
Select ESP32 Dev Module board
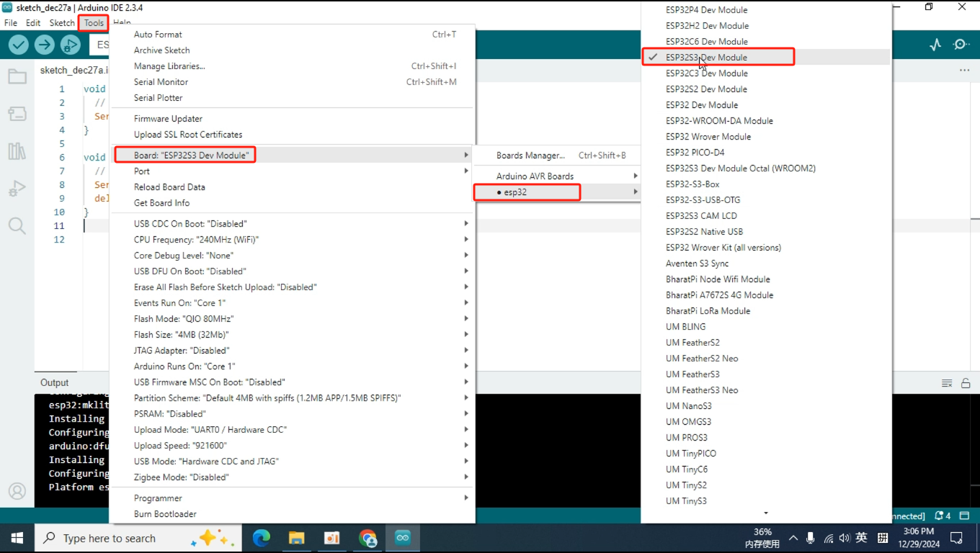pyautogui.click(x=765, y=105)
